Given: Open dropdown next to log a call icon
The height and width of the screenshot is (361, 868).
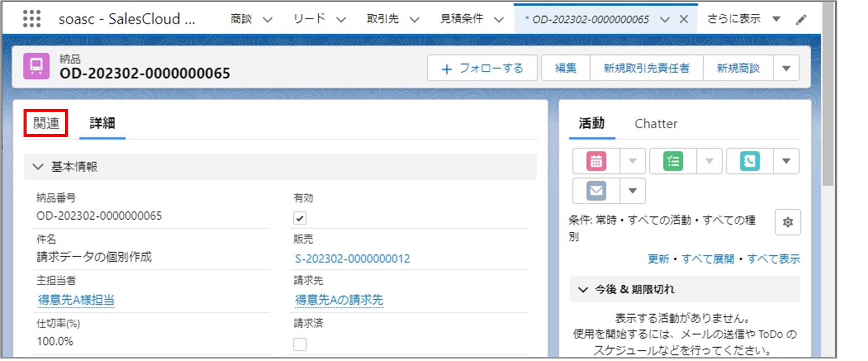Looking at the screenshot, I should coord(786,161).
